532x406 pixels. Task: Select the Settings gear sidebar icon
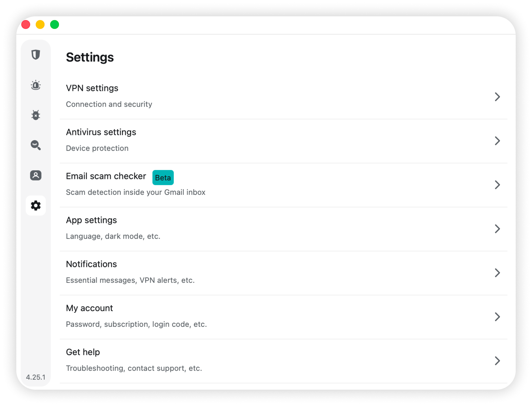[x=36, y=205]
